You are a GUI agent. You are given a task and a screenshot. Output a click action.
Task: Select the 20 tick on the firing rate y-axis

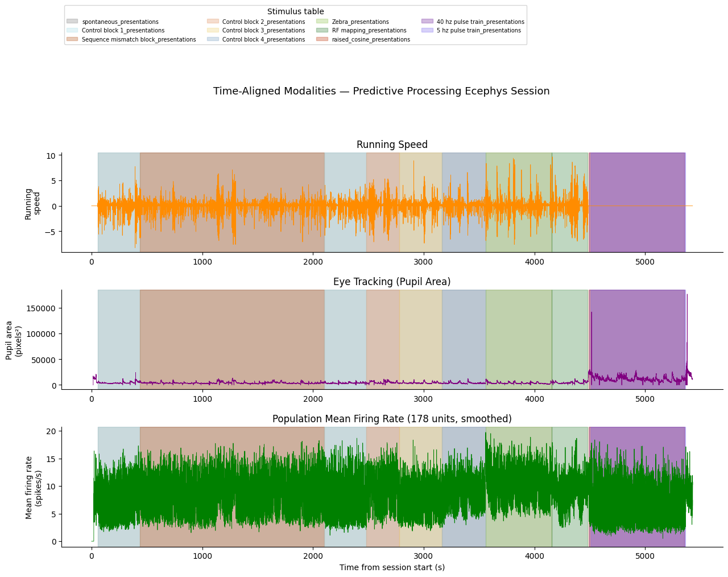51,431
